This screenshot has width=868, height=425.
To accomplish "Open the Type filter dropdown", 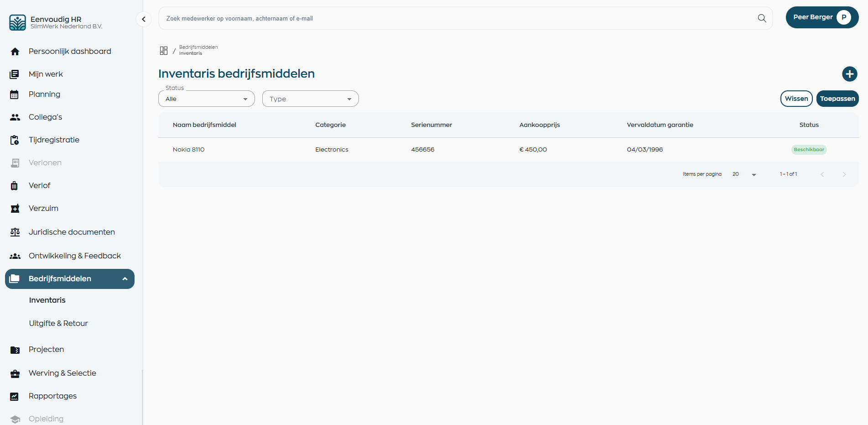I will [x=310, y=99].
